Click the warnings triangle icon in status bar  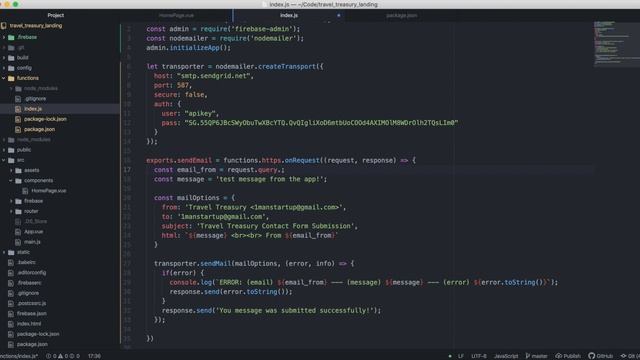60,356
